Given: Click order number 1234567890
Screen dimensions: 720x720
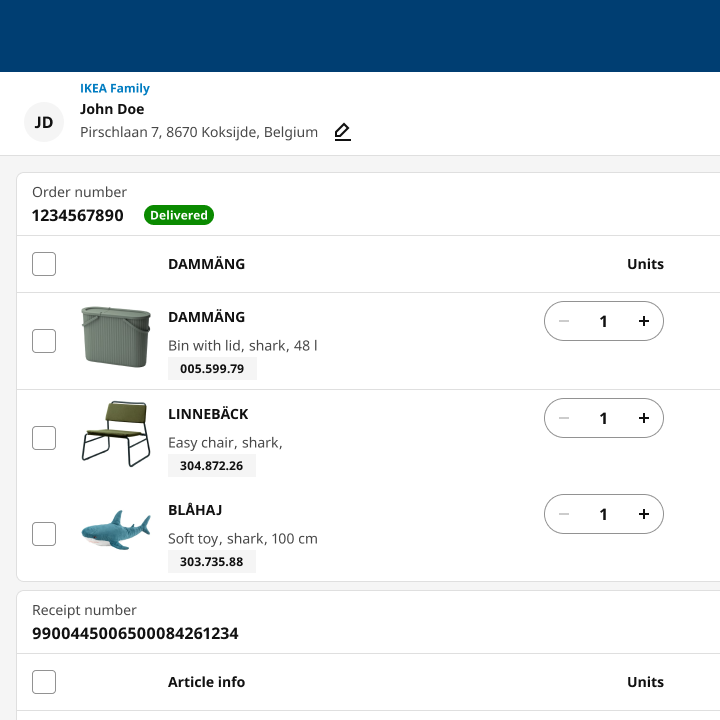Looking at the screenshot, I should pos(78,215).
